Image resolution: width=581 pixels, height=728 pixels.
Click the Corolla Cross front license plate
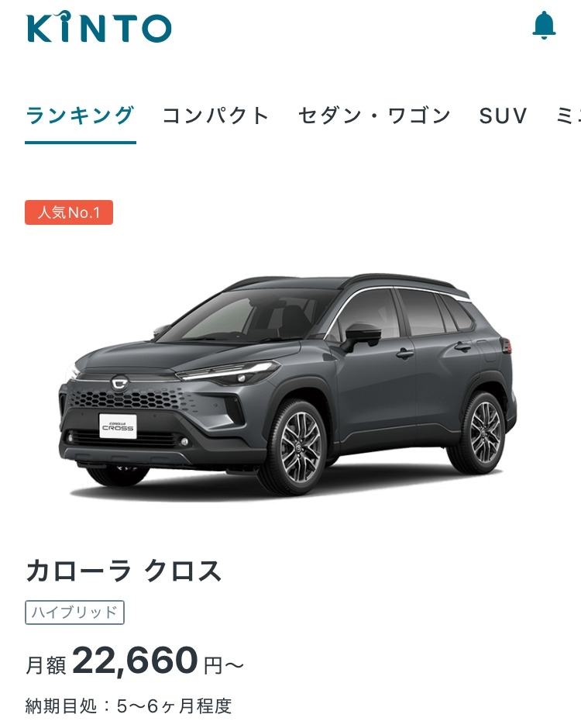point(118,426)
